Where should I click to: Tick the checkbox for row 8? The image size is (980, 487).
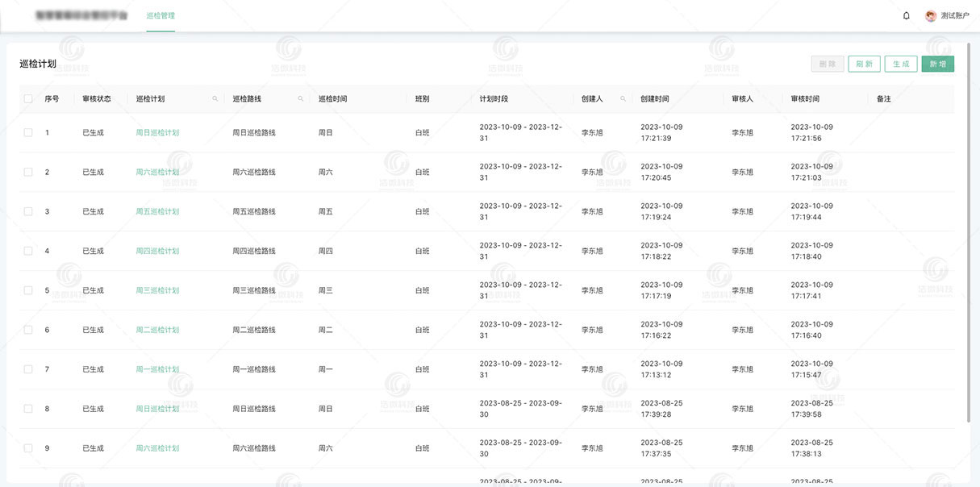[x=28, y=409]
